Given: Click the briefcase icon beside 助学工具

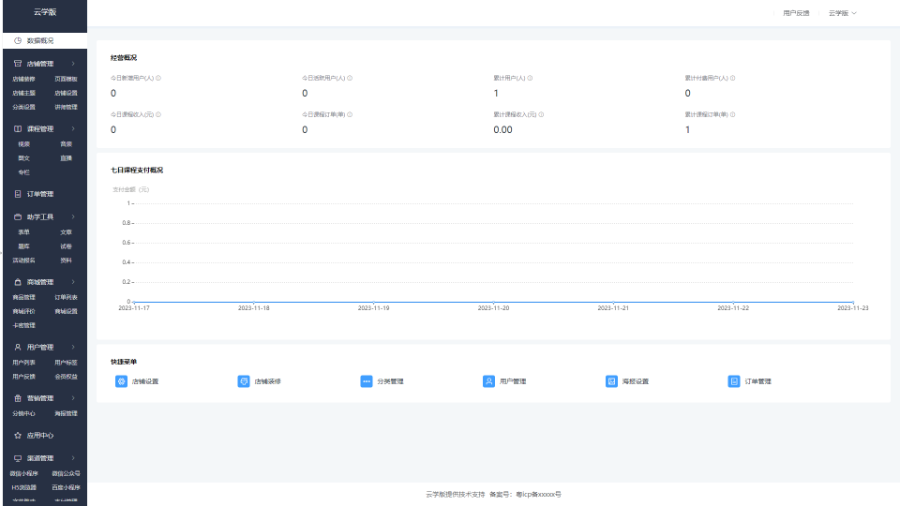Looking at the screenshot, I should coord(18,217).
